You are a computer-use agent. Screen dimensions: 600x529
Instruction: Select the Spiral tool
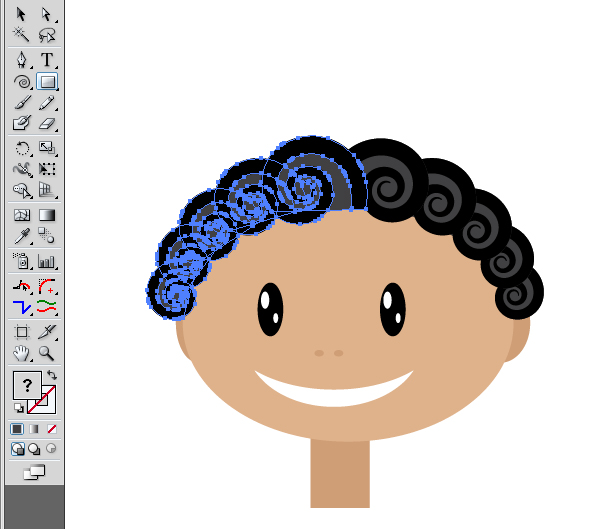coord(21,81)
